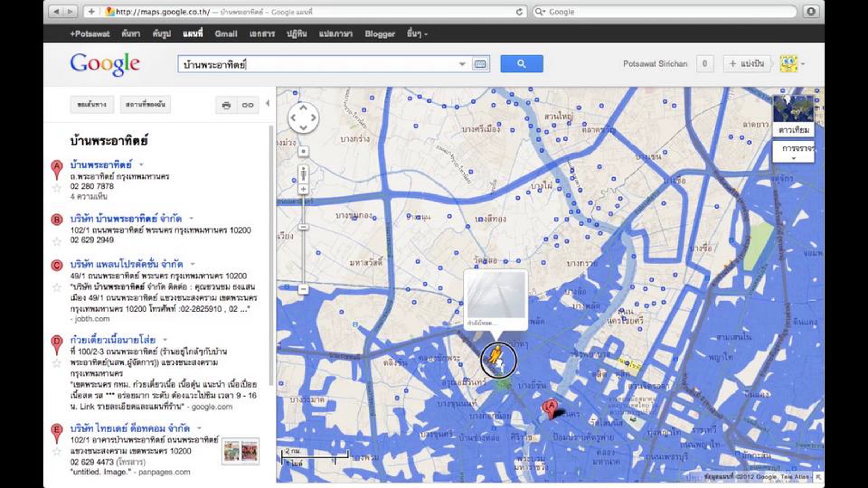This screenshot has width=868, height=488.
Task: Open the result link บริษัท แพลนโปรดักชั่น จำกัด
Action: point(127,265)
